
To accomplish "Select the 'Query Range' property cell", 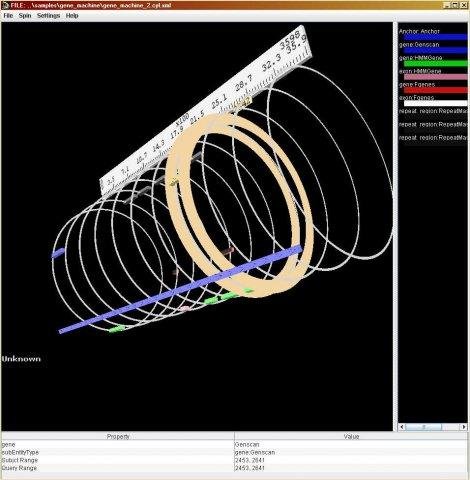I will pyautogui.click(x=118, y=468).
